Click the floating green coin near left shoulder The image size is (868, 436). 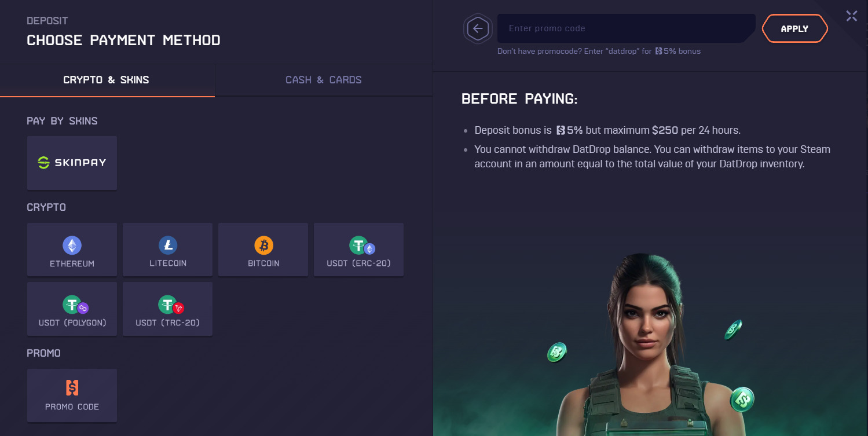[557, 351]
